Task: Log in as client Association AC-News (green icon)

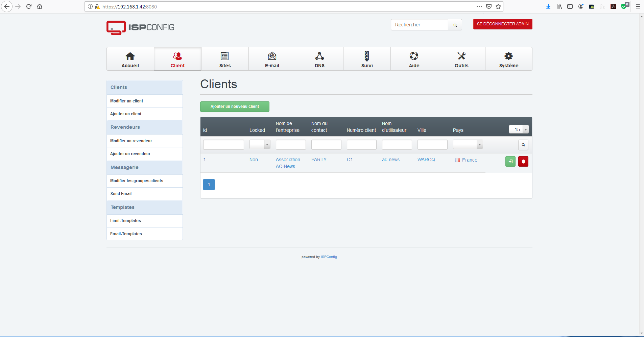Action: 510,162
